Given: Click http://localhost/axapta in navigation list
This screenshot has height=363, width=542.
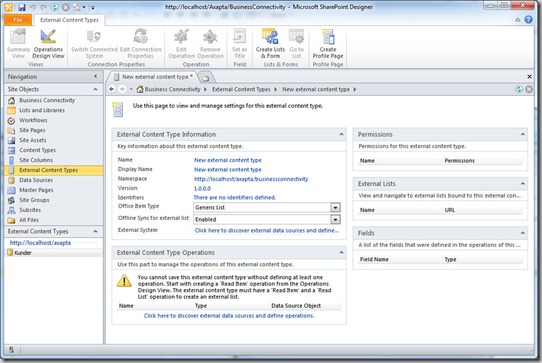Looking at the screenshot, I should [40, 243].
